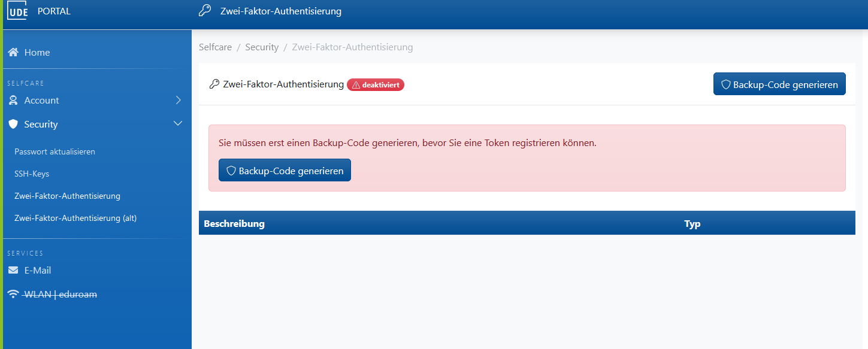The width and height of the screenshot is (868, 349).
Task: Click the WLAN wifi icon
Action: pyautogui.click(x=13, y=295)
